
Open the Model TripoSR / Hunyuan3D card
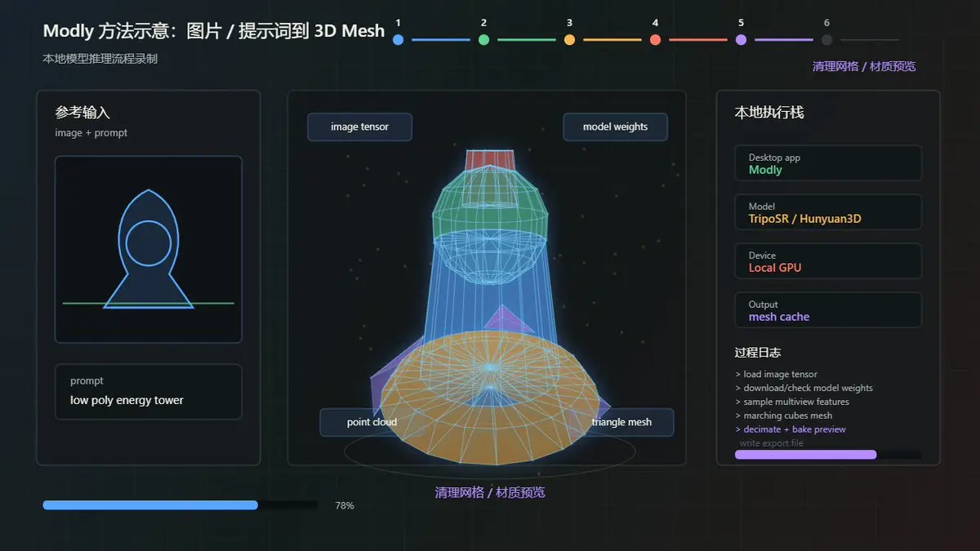pos(828,212)
